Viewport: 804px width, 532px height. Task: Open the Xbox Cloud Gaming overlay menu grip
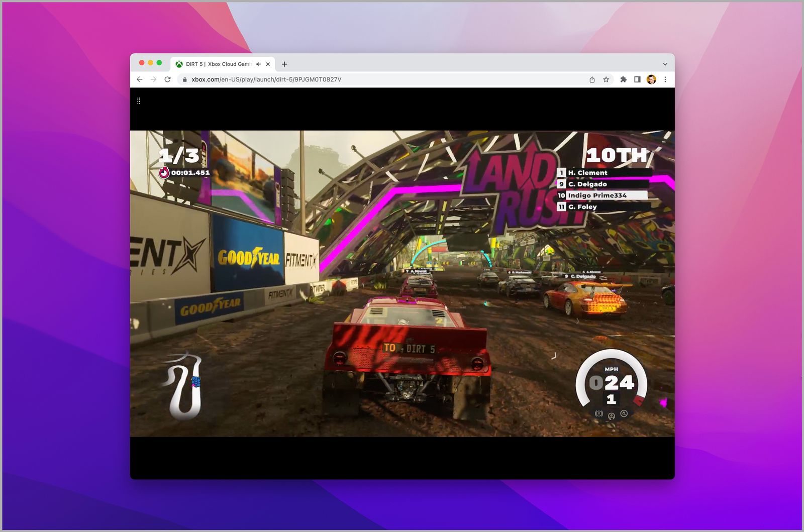139,101
